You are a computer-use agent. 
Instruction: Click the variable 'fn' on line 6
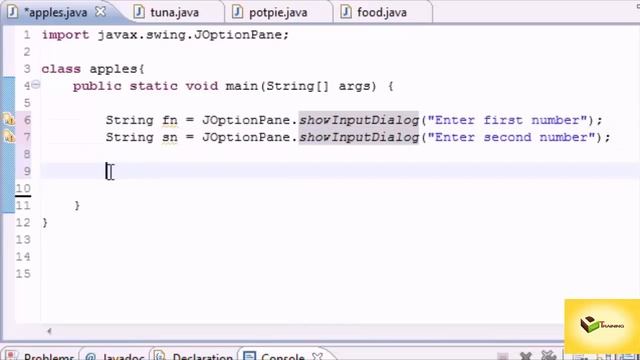click(170, 120)
